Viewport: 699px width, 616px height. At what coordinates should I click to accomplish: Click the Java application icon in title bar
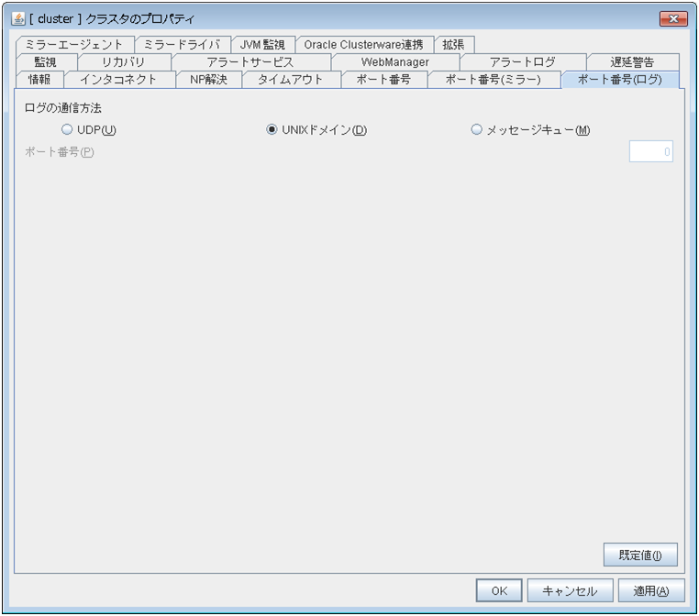click(17, 18)
